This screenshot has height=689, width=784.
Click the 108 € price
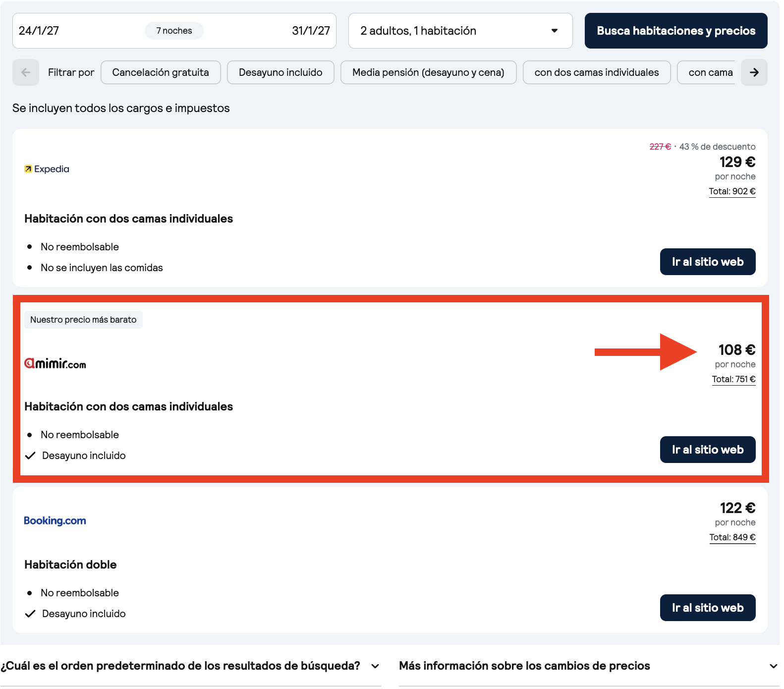pos(737,350)
